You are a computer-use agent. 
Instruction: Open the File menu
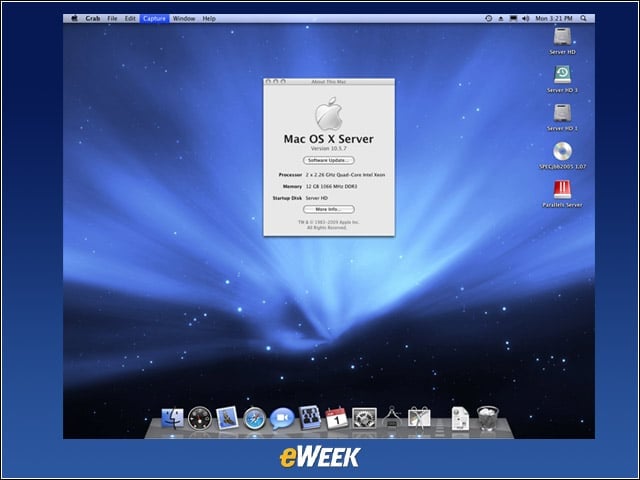coord(112,18)
